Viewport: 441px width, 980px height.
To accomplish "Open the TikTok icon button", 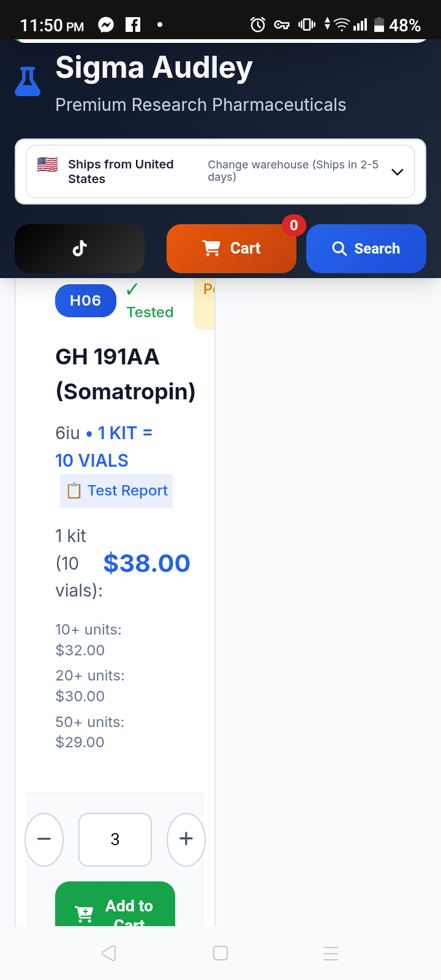I will coord(80,248).
